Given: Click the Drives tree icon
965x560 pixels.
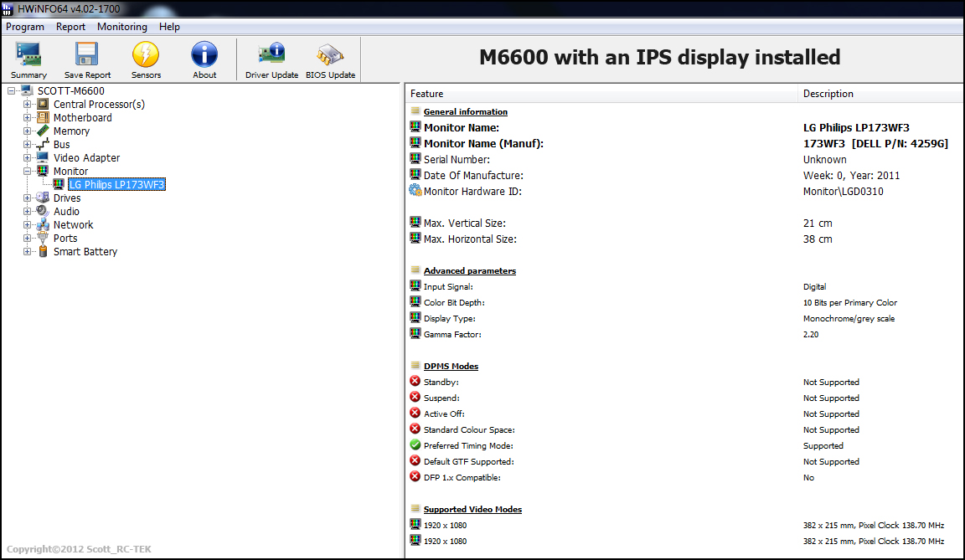Looking at the screenshot, I should coord(43,198).
